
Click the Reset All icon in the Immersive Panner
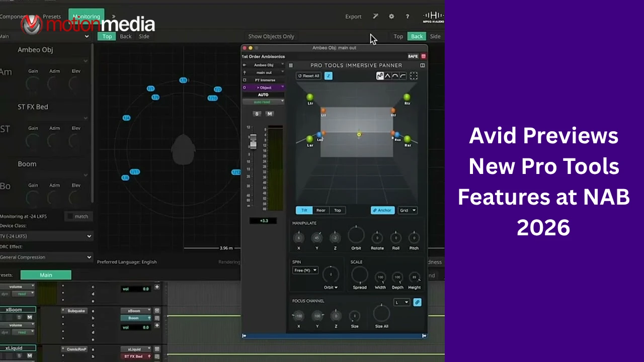(308, 76)
